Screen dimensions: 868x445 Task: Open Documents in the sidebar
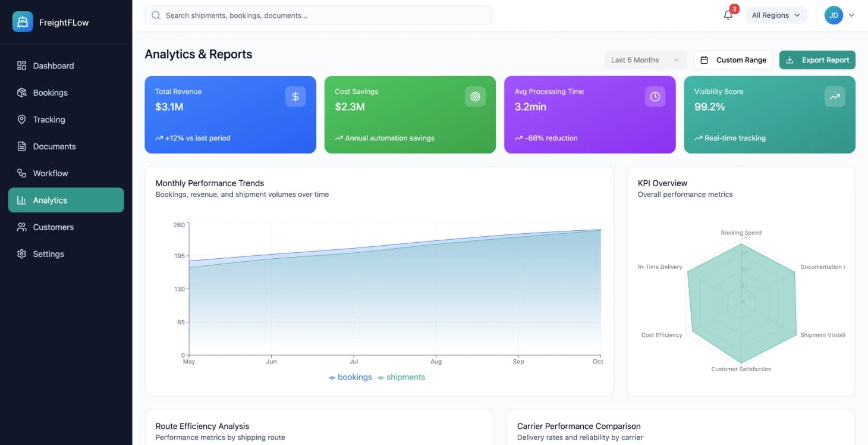(x=54, y=146)
